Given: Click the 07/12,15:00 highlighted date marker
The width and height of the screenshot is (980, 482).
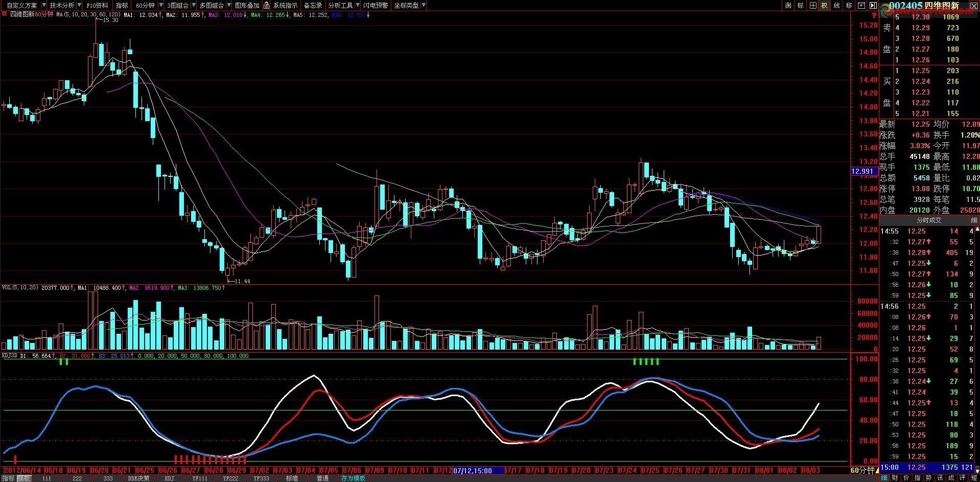Looking at the screenshot, I should [x=478, y=471].
